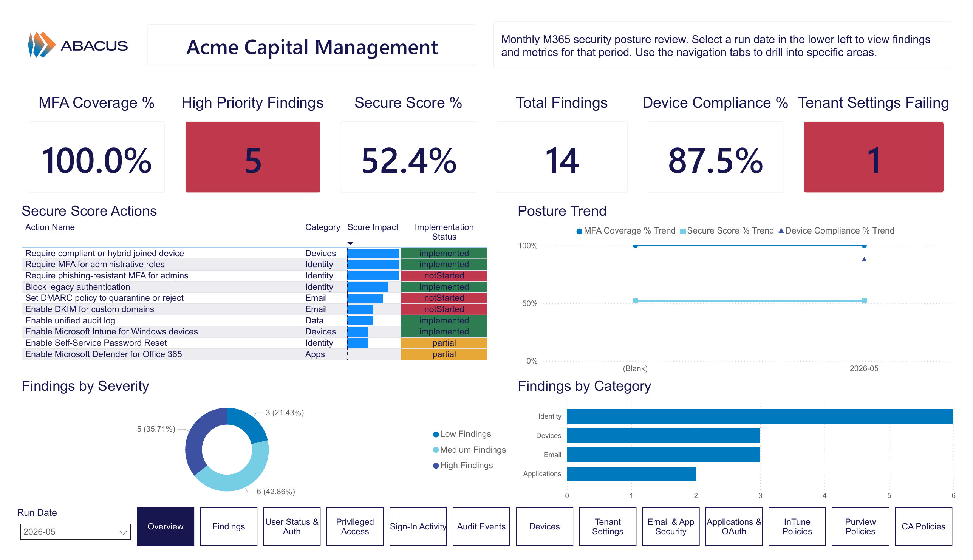Image resolution: width=973 pixels, height=560 pixels.
Task: Go to User Status & Auth tab
Action: click(291, 526)
